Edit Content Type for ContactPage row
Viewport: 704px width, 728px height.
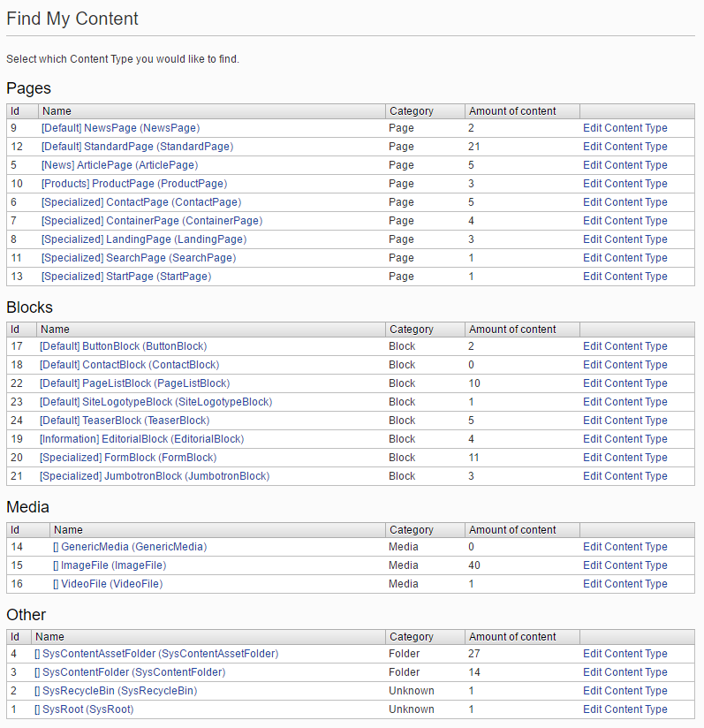pyautogui.click(x=625, y=202)
